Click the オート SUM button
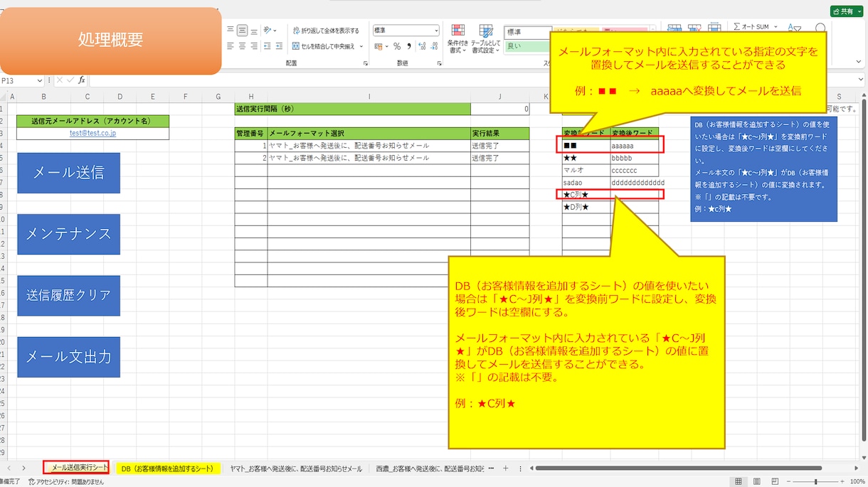Image resolution: width=868 pixels, height=487 pixels. [751, 27]
